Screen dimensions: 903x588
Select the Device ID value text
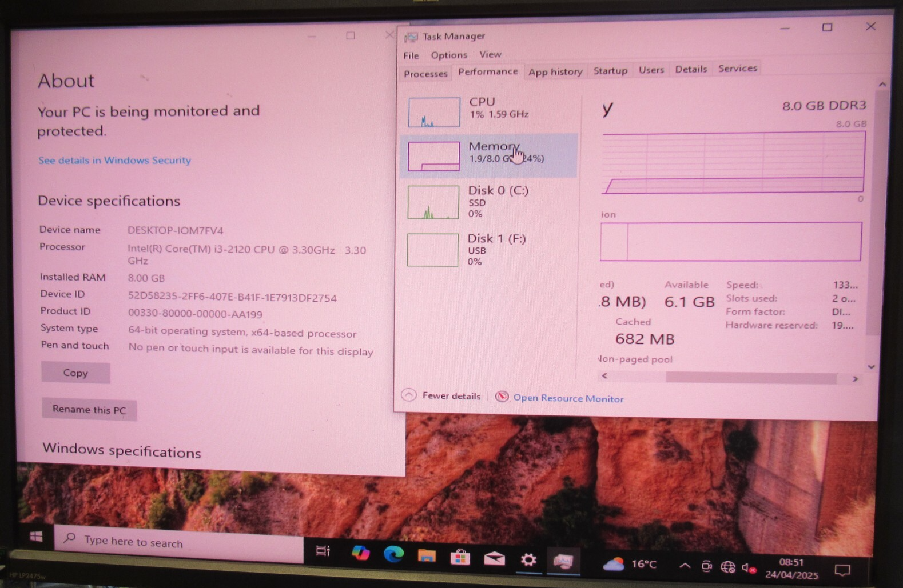[232, 298]
